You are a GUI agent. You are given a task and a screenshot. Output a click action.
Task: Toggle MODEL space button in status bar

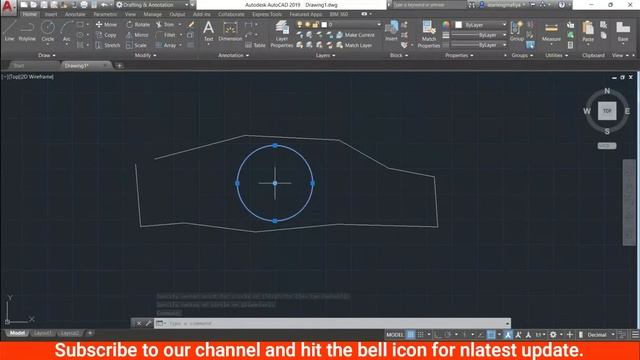coord(395,335)
